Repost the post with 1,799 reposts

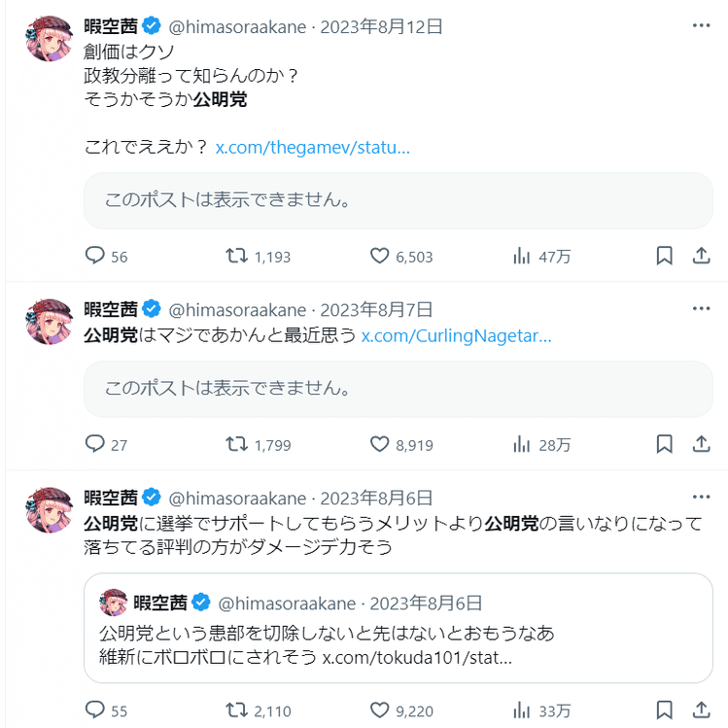coord(236,444)
